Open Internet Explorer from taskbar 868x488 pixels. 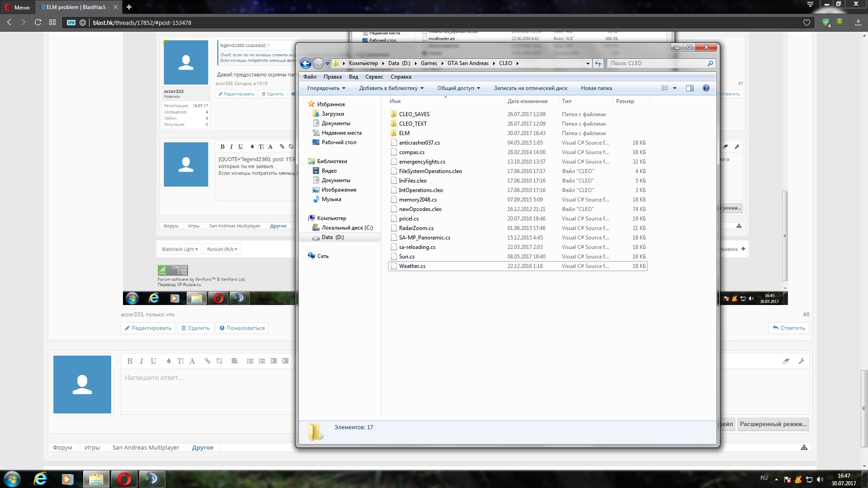(x=40, y=479)
